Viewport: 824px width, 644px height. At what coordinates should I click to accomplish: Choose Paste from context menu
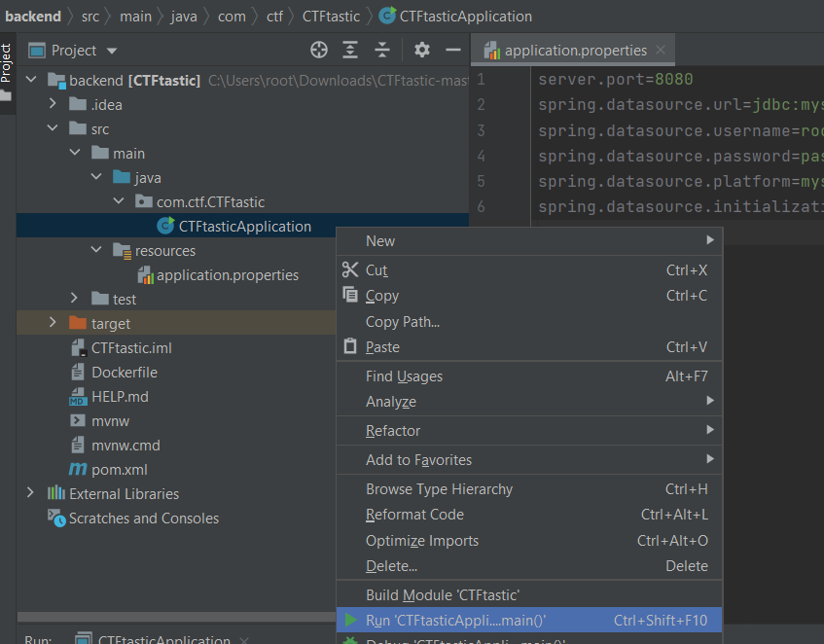coord(529,347)
